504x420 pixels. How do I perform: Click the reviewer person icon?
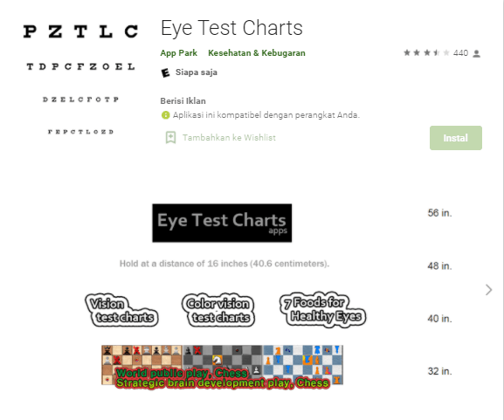(x=477, y=53)
